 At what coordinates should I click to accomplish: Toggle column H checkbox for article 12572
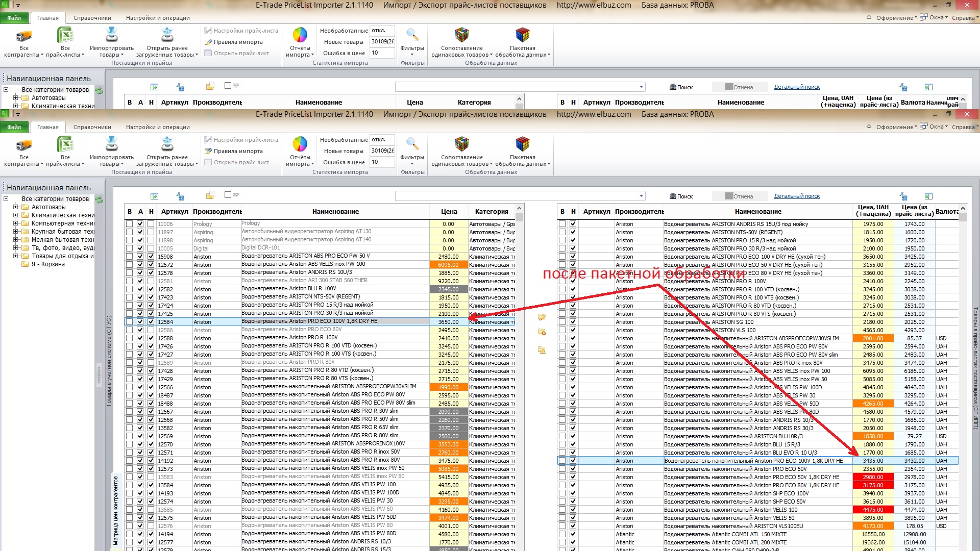pyautogui.click(x=151, y=265)
